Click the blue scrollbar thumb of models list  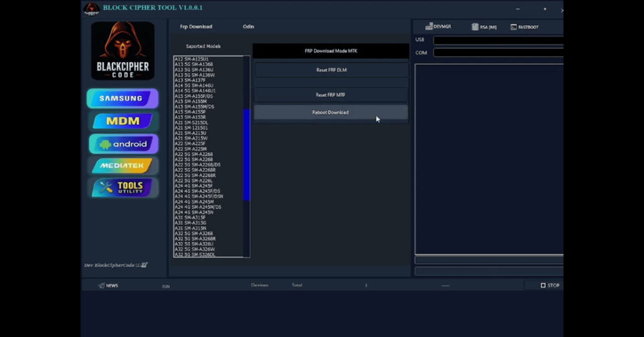pyautogui.click(x=247, y=155)
